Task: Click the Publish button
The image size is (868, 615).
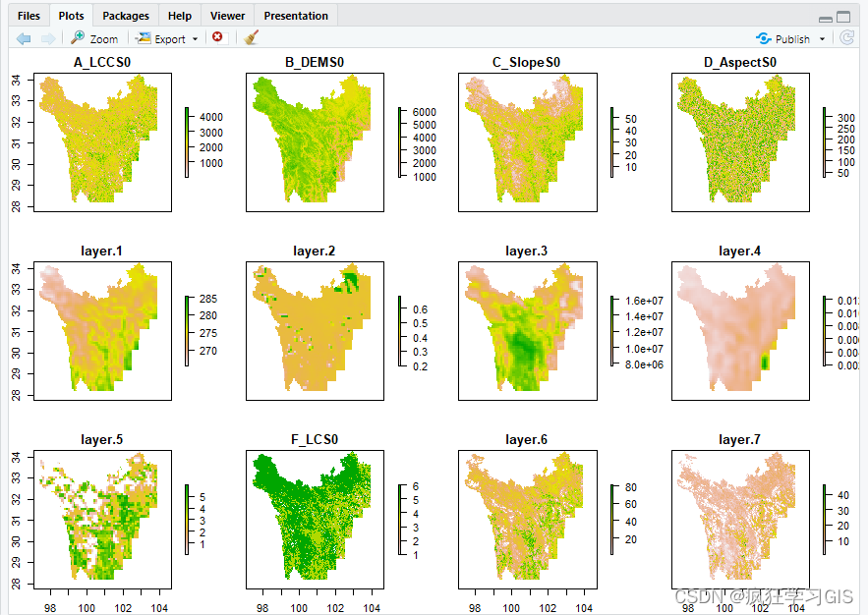Action: pyautogui.click(x=783, y=38)
